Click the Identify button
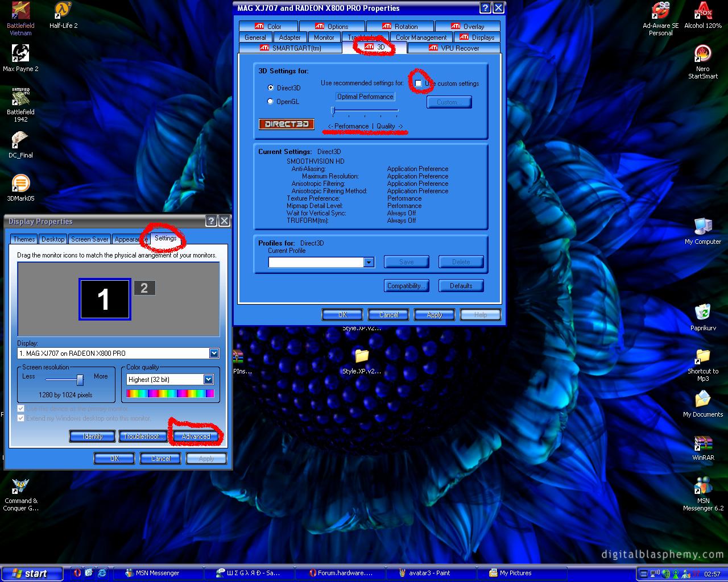The width and height of the screenshot is (728, 582). pos(93,436)
